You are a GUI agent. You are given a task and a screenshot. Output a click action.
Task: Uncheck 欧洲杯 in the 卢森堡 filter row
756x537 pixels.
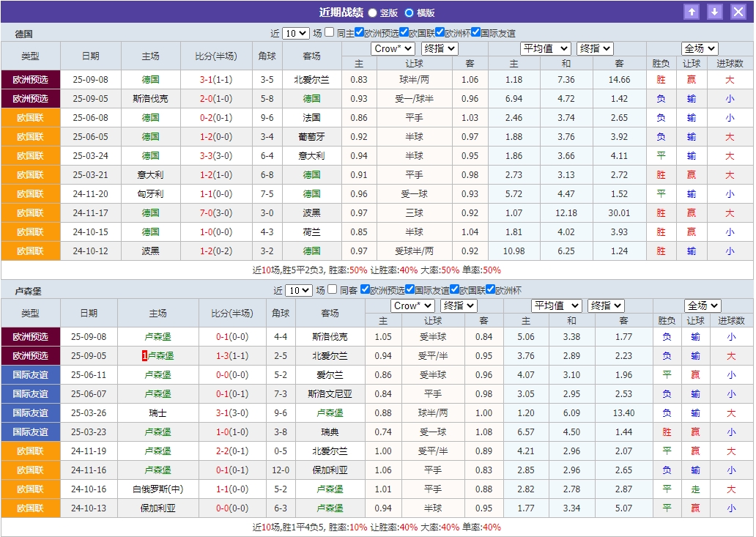[x=491, y=290]
